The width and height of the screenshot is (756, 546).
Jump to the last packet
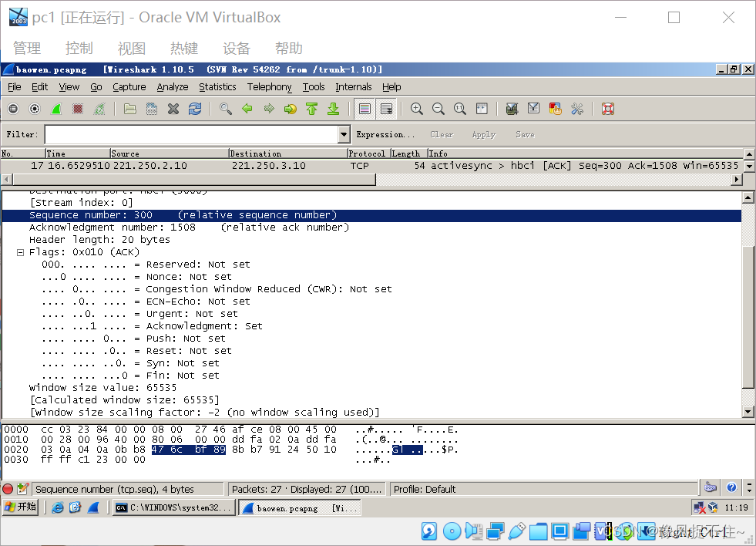click(x=333, y=109)
